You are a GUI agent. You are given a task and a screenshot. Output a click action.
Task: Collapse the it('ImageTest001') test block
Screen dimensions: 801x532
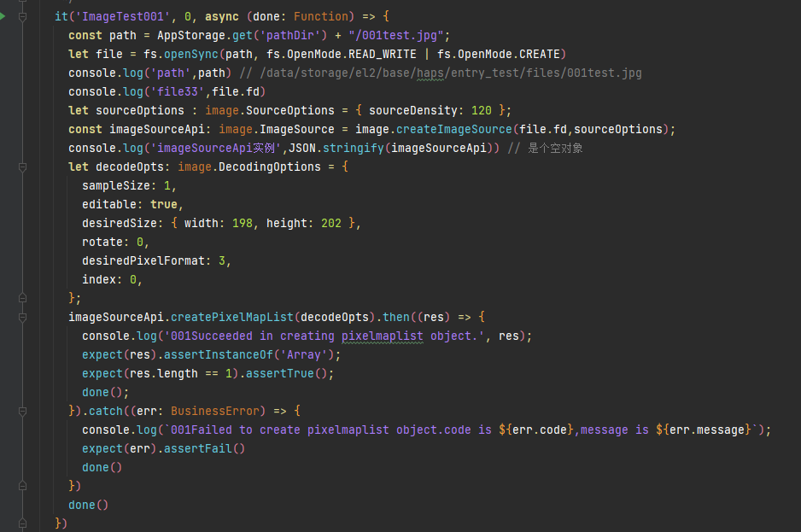[22, 17]
